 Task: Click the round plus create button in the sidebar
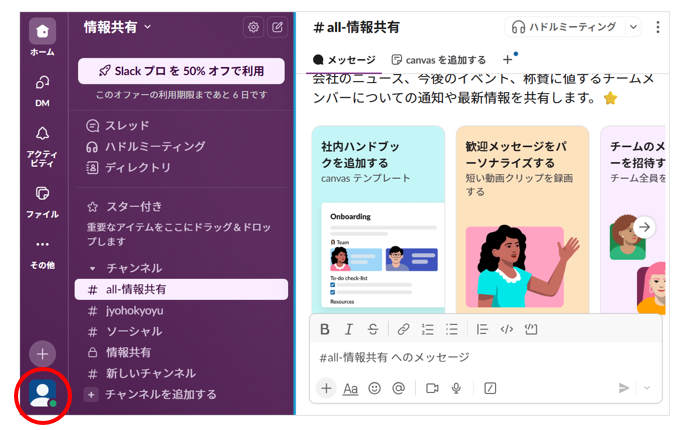42,354
